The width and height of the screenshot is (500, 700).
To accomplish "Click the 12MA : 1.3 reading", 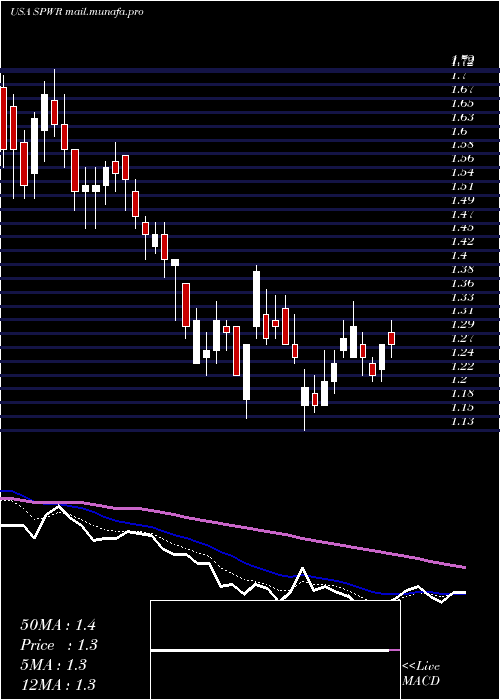I will point(58,685).
